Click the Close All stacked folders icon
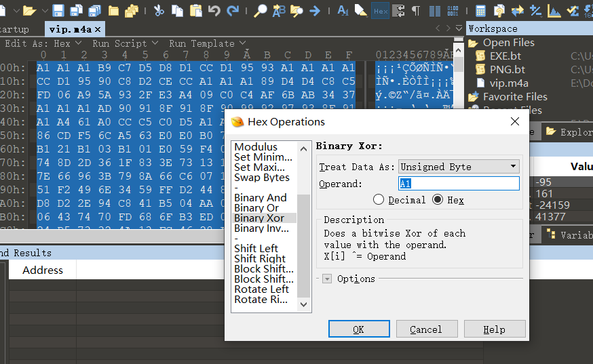 (x=132, y=11)
